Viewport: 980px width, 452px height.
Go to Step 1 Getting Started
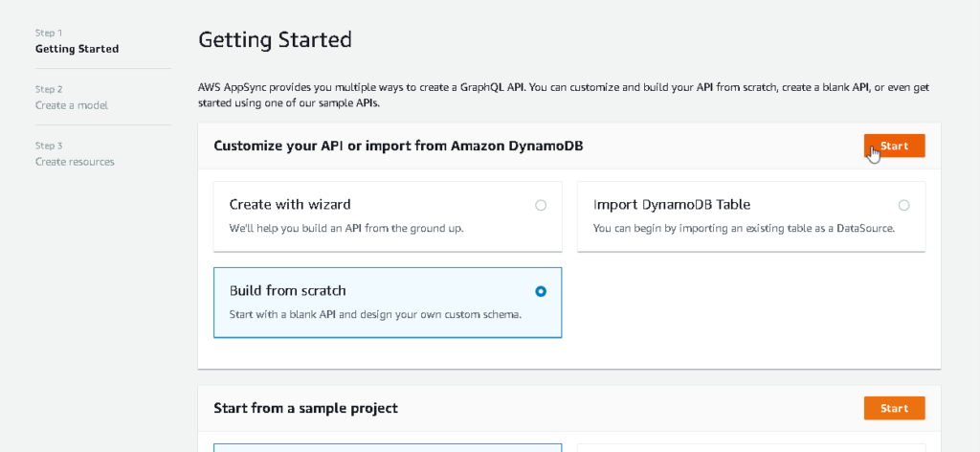(x=77, y=49)
